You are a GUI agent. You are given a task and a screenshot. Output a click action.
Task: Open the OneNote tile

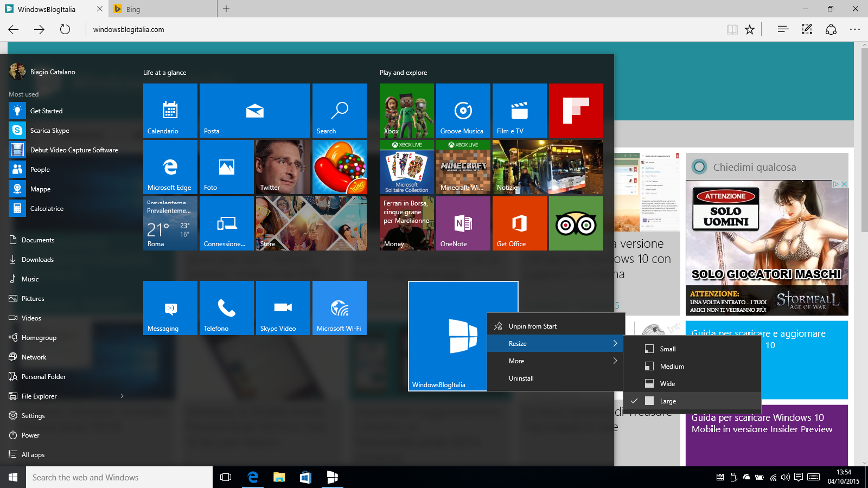coord(463,223)
